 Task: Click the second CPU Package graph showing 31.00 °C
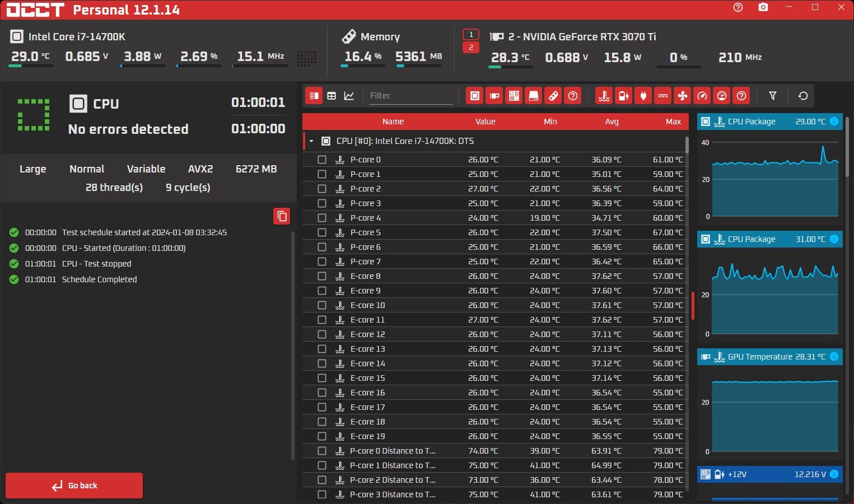pyautogui.click(x=769, y=287)
